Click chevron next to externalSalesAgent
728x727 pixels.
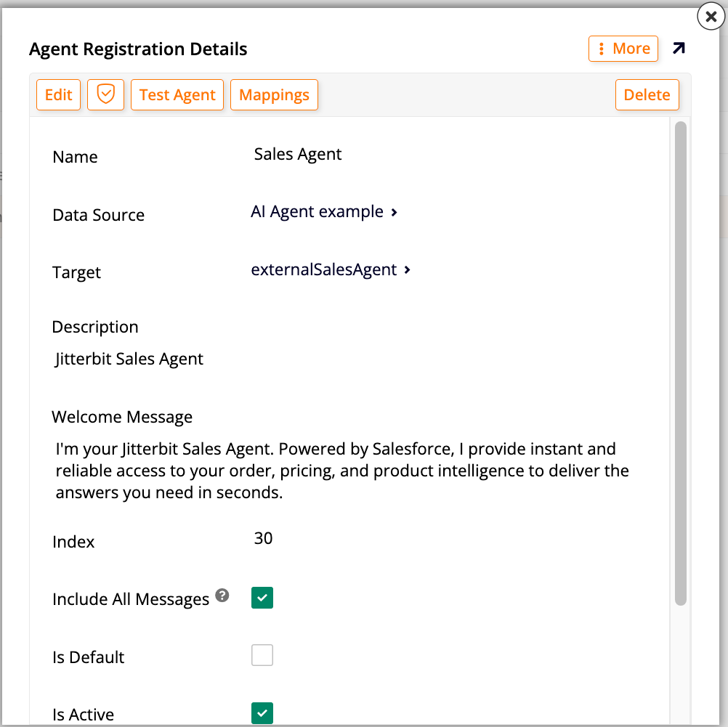(407, 269)
